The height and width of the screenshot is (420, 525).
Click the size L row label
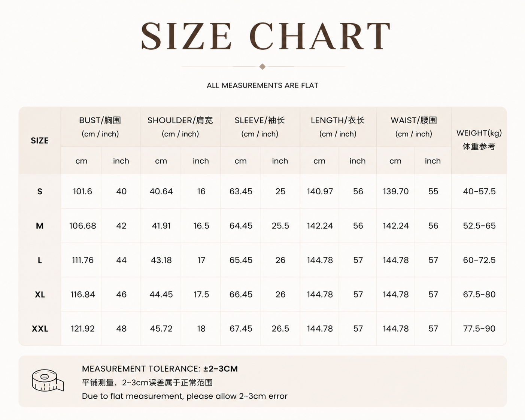(40, 260)
